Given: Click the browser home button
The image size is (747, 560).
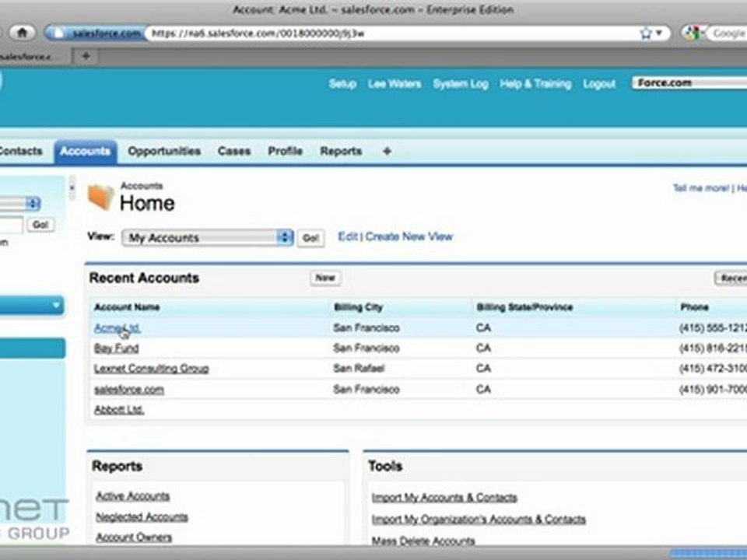Looking at the screenshot, I should 22,33.
